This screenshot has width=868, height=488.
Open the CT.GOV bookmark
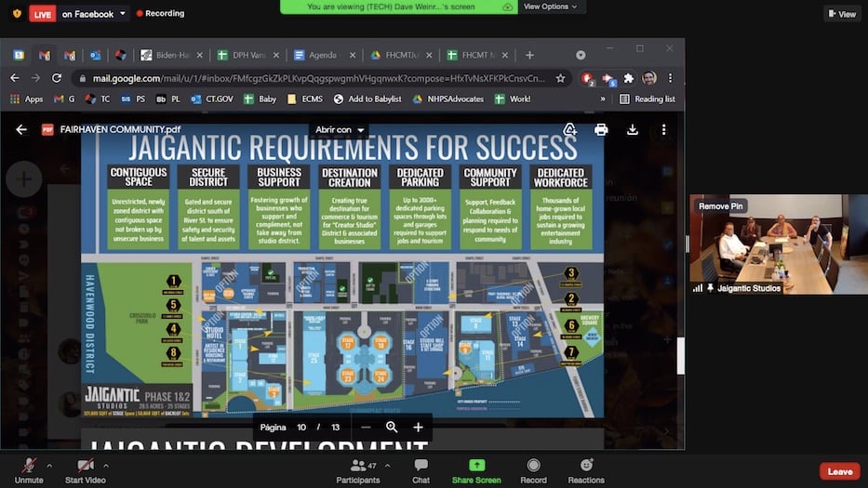click(212, 99)
